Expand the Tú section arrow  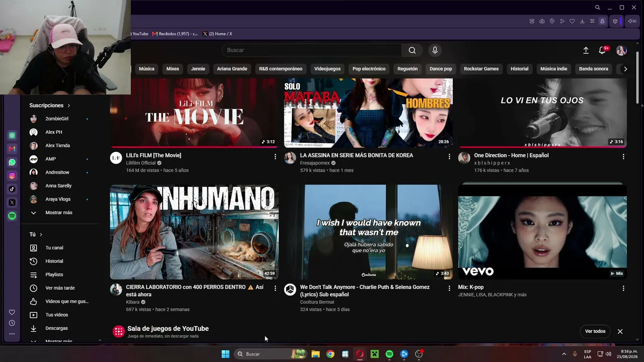[x=41, y=234]
